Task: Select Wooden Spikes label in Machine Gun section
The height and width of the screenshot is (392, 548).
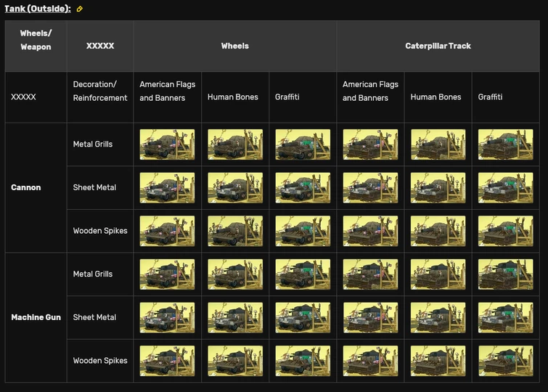Action: (100, 361)
